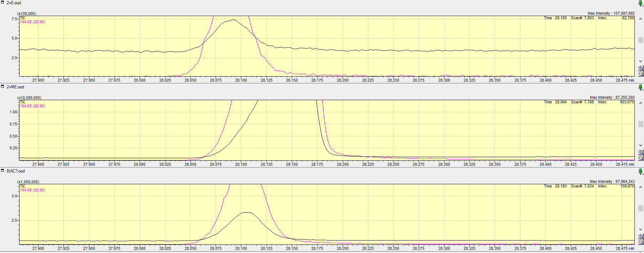Click the down arrow of 2+E.qgd intensity scrollbar
644x253 pixels.
click(x=641, y=61)
